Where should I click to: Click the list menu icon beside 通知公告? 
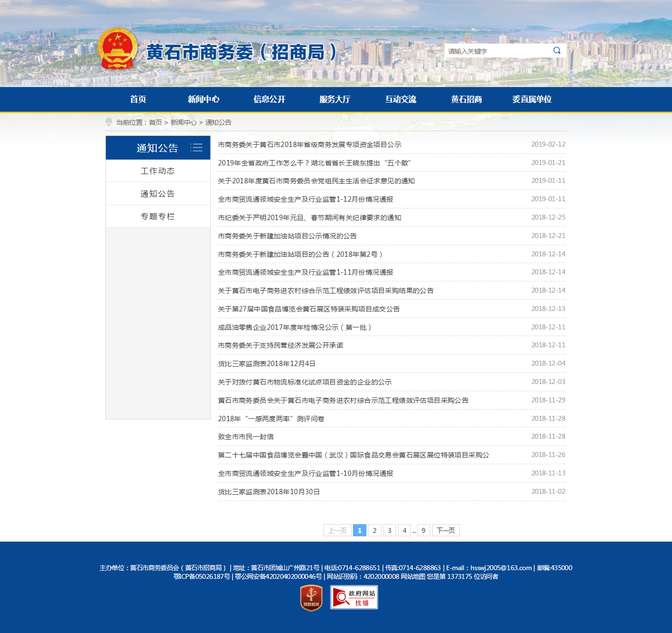click(196, 148)
